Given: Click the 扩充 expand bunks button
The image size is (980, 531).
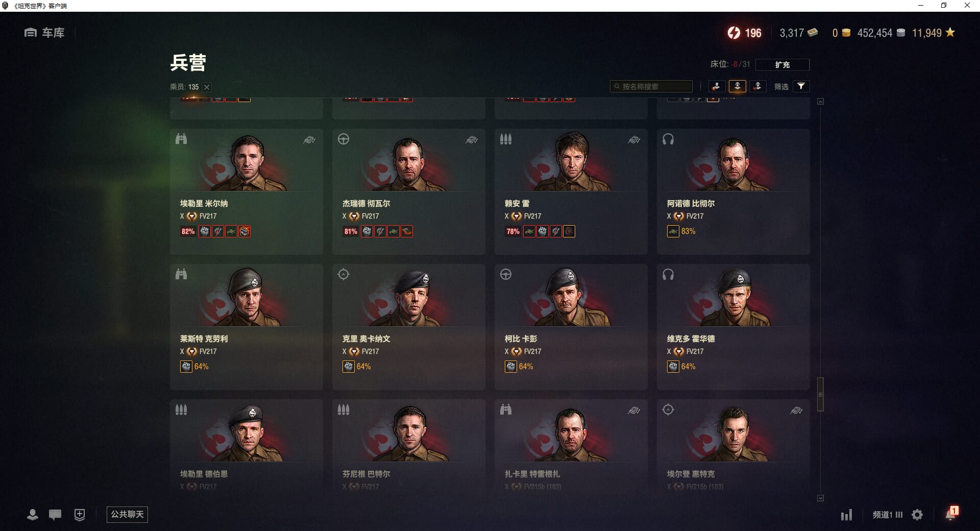Looking at the screenshot, I should coord(782,65).
